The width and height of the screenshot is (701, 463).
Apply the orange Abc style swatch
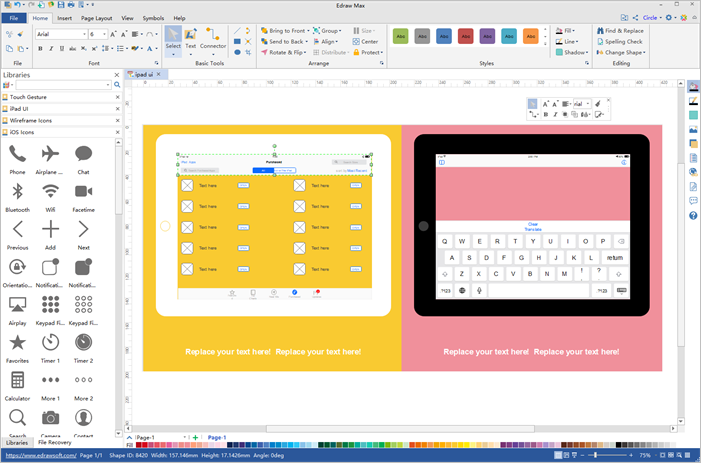532,36
